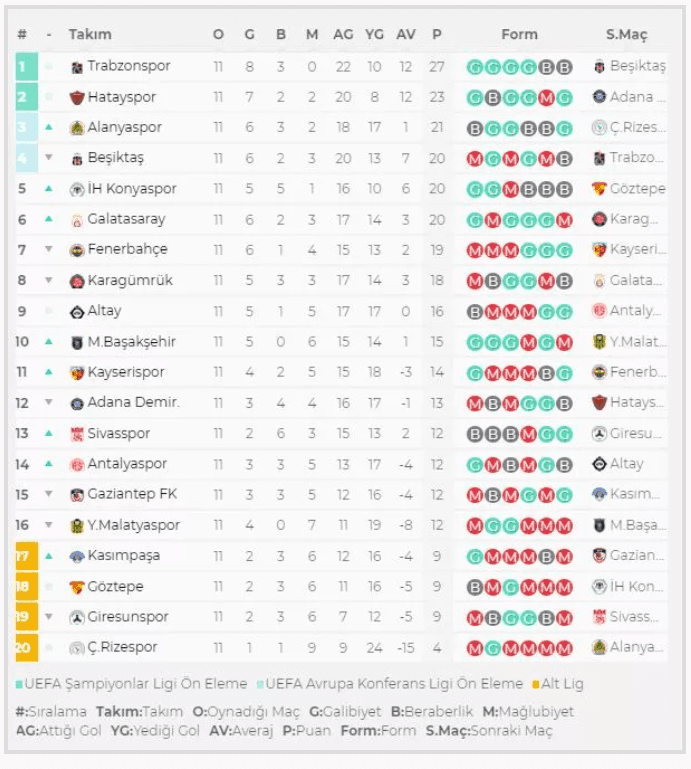Click the Galatasaray club crest in team column
This screenshot has width=691, height=769.
pos(78,220)
